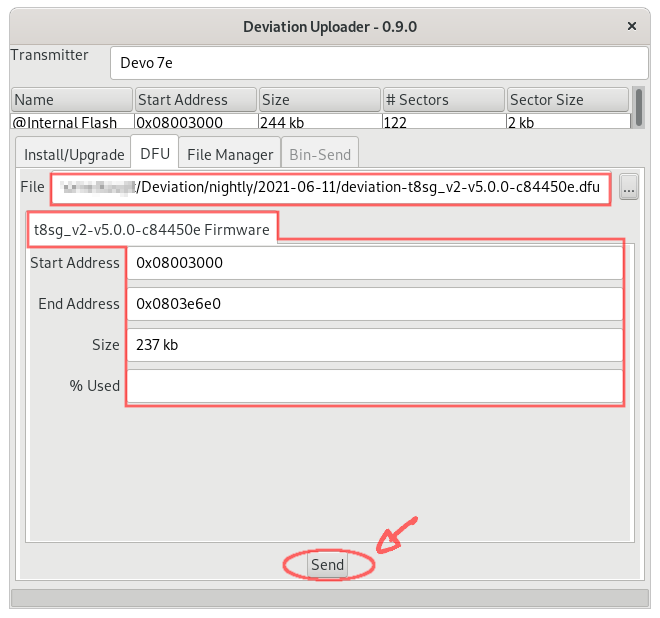Click the File path input field
Image resolution: width=660 pixels, height=618 pixels.
coord(331,187)
